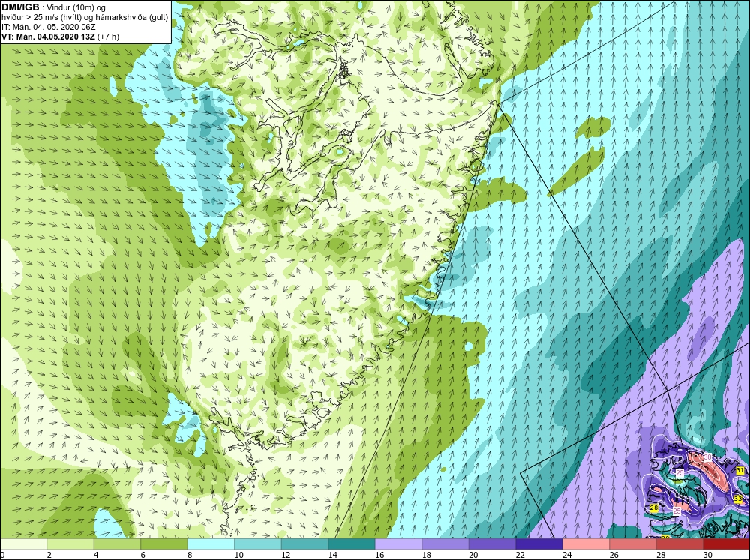Pick the 22–24 m/s deep indigo legend swatch
Viewport: 750px width, 560px height.
(x=539, y=544)
